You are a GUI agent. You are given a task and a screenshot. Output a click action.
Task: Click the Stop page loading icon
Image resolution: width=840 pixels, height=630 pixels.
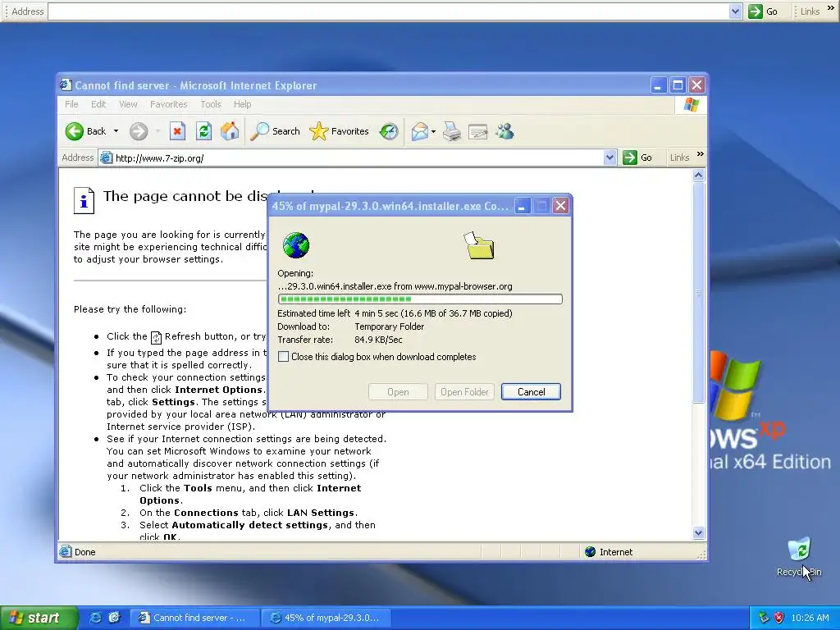coord(177,131)
